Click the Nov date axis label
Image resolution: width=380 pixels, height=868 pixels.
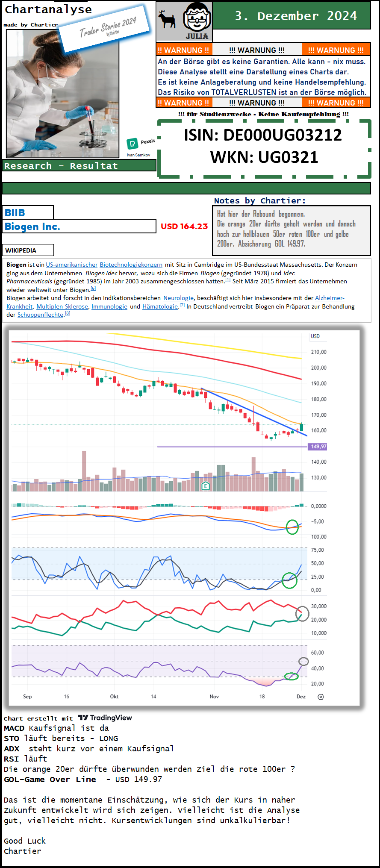point(214,697)
